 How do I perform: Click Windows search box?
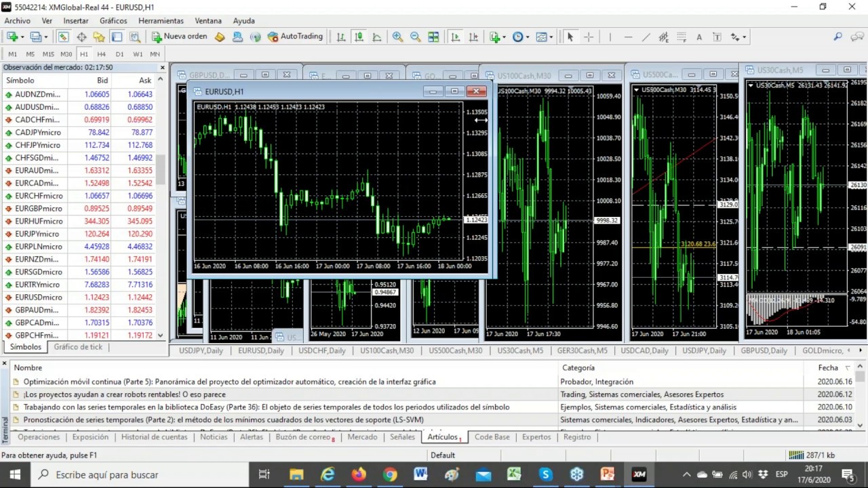click(139, 474)
